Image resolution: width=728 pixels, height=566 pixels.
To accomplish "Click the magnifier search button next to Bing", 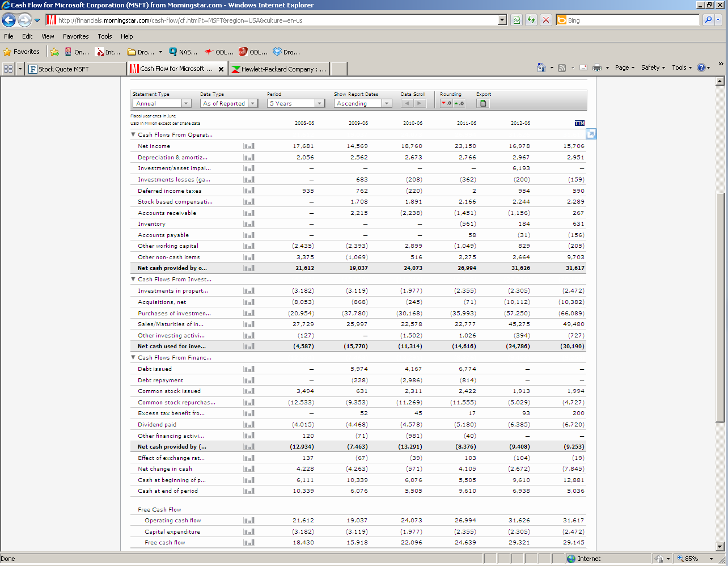I will [708, 20].
